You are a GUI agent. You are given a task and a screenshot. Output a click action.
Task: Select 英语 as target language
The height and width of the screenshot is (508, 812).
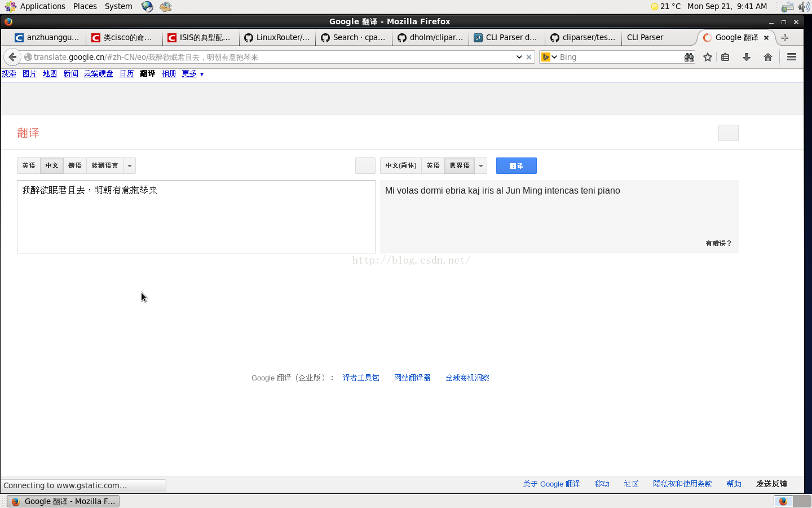pyautogui.click(x=433, y=165)
